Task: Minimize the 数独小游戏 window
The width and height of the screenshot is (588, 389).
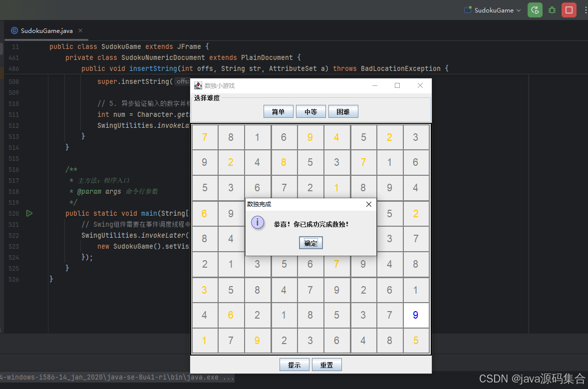Action: point(375,85)
